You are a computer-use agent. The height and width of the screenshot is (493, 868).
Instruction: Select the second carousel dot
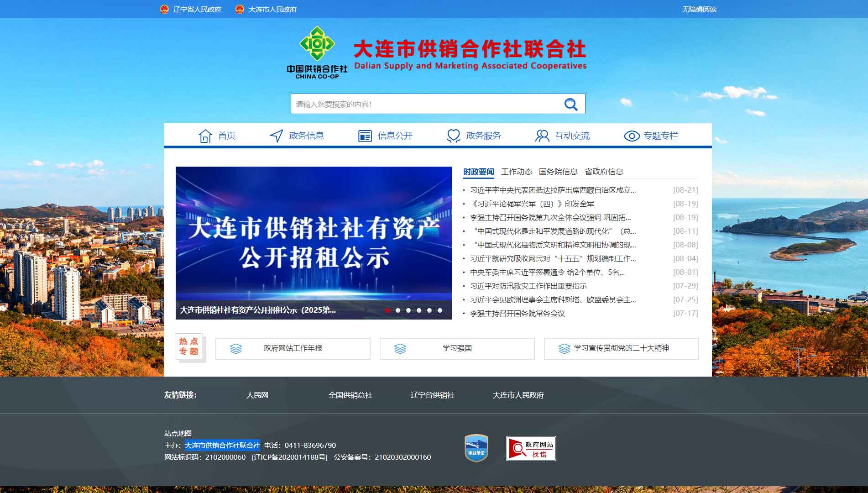[398, 310]
